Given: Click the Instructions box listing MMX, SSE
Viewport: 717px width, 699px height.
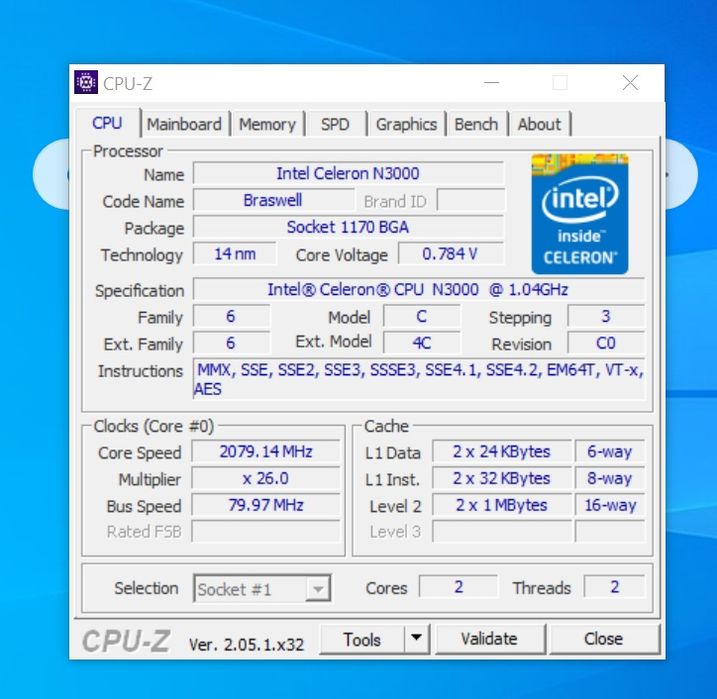Looking at the screenshot, I should [x=418, y=379].
